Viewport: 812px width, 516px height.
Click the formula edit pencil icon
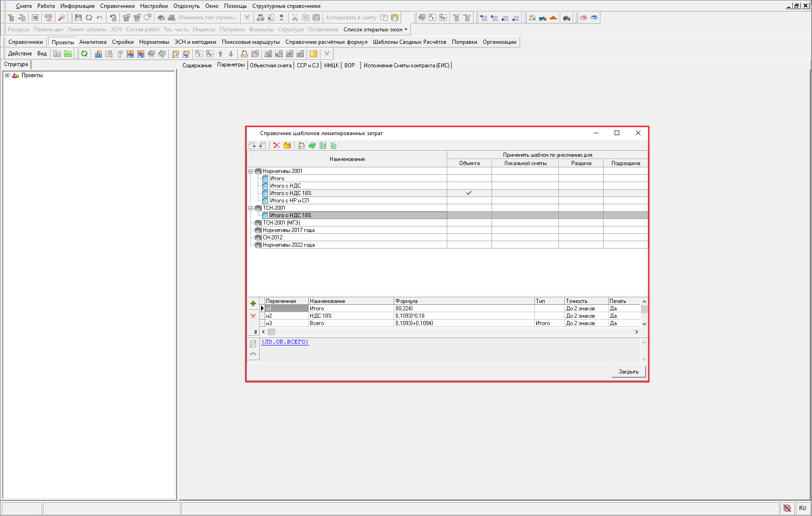253,344
